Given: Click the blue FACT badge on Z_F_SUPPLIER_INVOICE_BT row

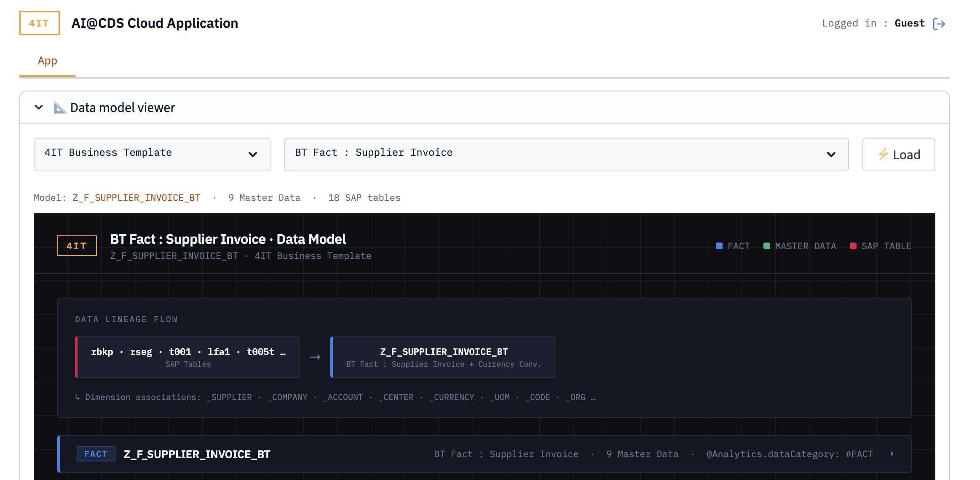Looking at the screenshot, I should click(96, 454).
